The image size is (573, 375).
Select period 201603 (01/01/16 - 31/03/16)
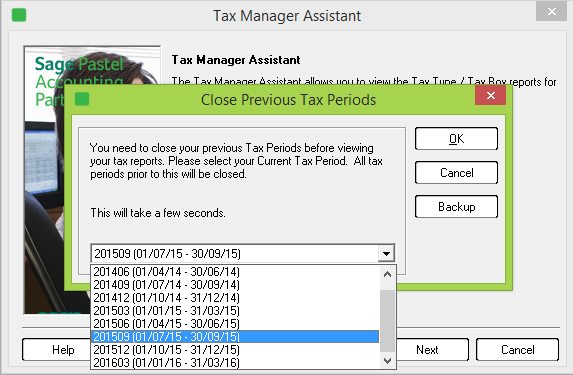(235, 362)
